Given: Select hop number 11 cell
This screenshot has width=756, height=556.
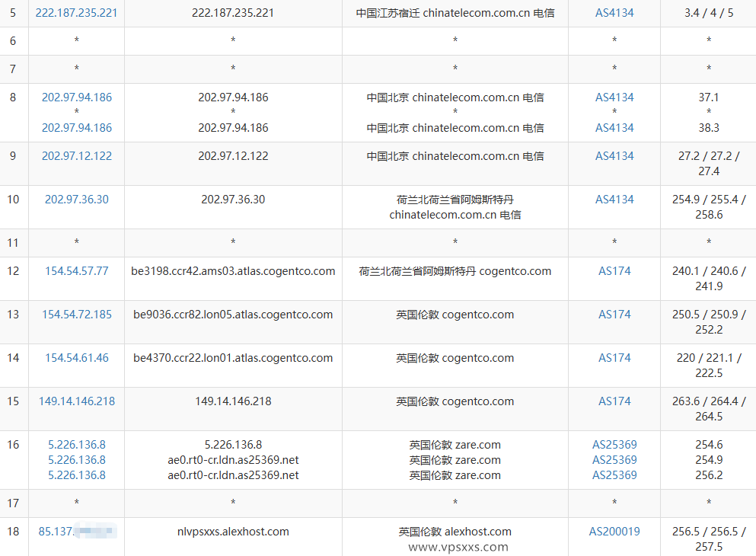Looking at the screenshot, I should coord(14,243).
